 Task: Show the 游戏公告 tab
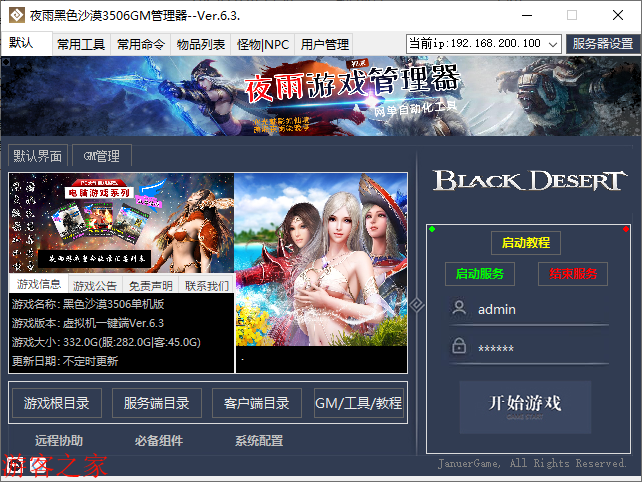pyautogui.click(x=95, y=285)
